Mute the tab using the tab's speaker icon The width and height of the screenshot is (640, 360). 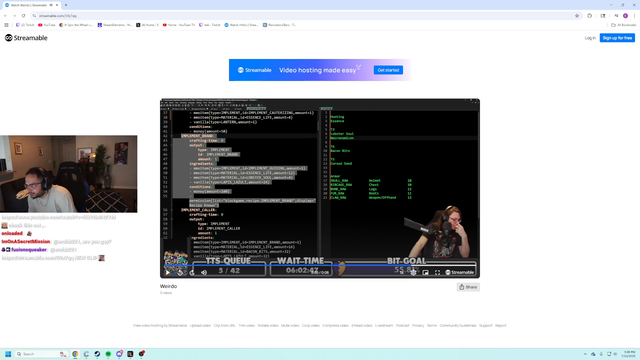pos(51,5)
